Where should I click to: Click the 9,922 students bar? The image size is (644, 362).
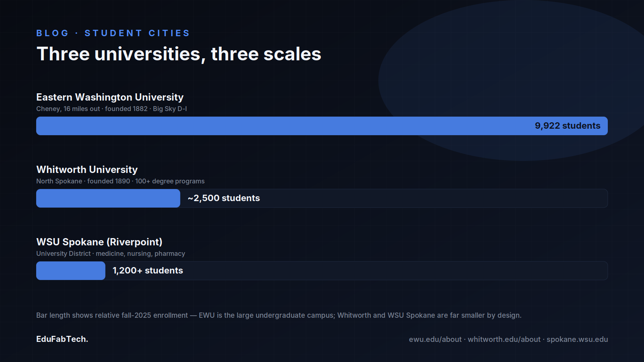tap(322, 126)
